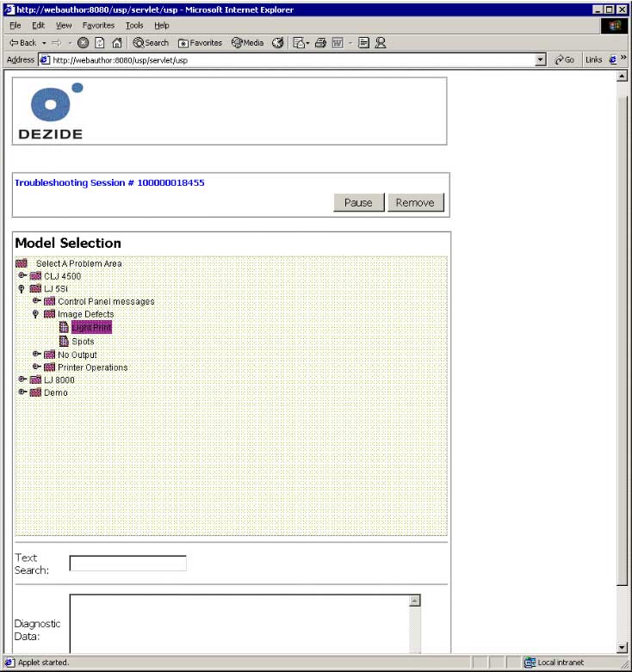Expand the CLJ 4500 tree node
The image size is (632, 672).
[22, 275]
